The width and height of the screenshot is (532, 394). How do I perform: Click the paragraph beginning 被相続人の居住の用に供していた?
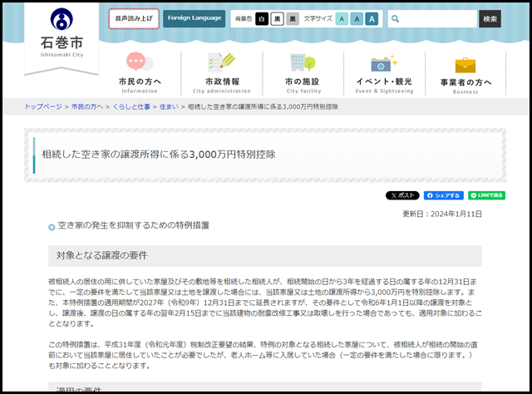pyautogui.click(x=265, y=303)
